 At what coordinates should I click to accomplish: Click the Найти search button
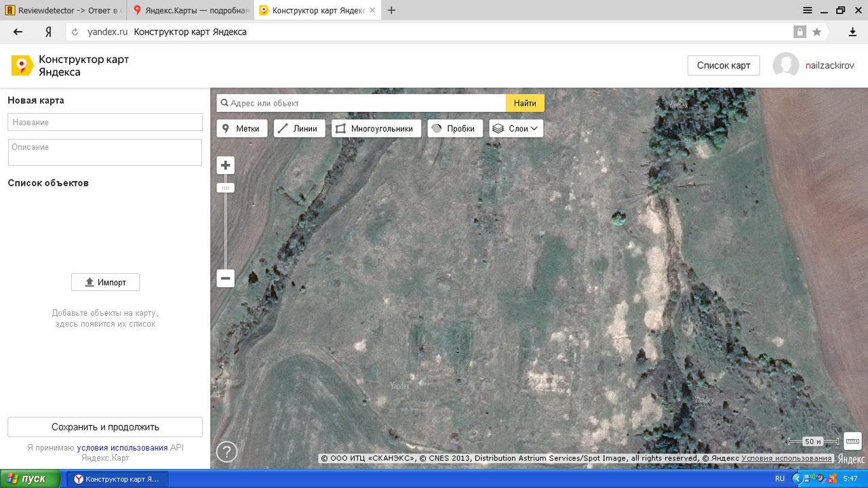525,103
